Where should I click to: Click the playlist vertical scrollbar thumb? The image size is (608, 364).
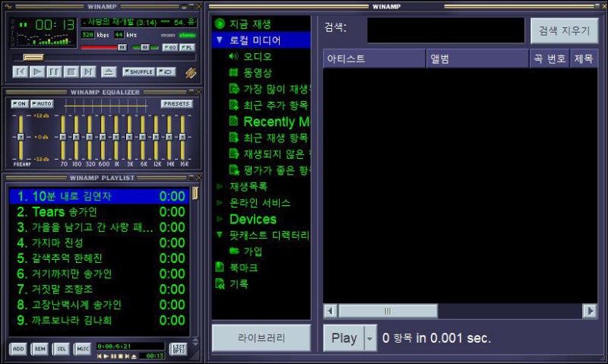pyautogui.click(x=195, y=193)
